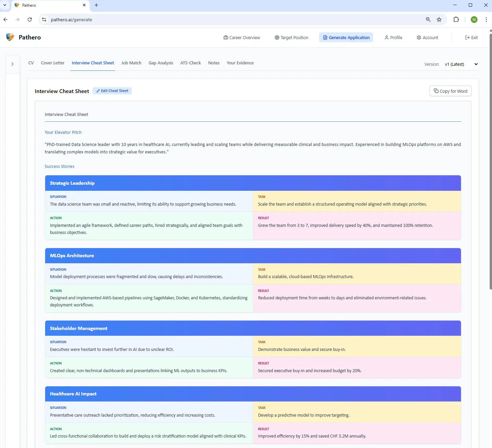Open the Your Evidence tab
This screenshot has width=492, height=448.
tap(240, 63)
